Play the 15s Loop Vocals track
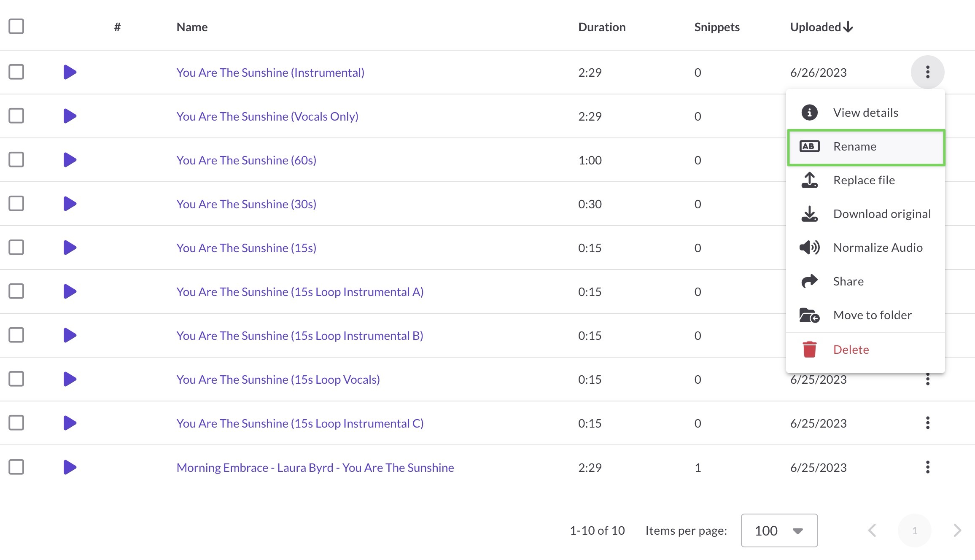Image resolution: width=975 pixels, height=560 pixels. (70, 379)
